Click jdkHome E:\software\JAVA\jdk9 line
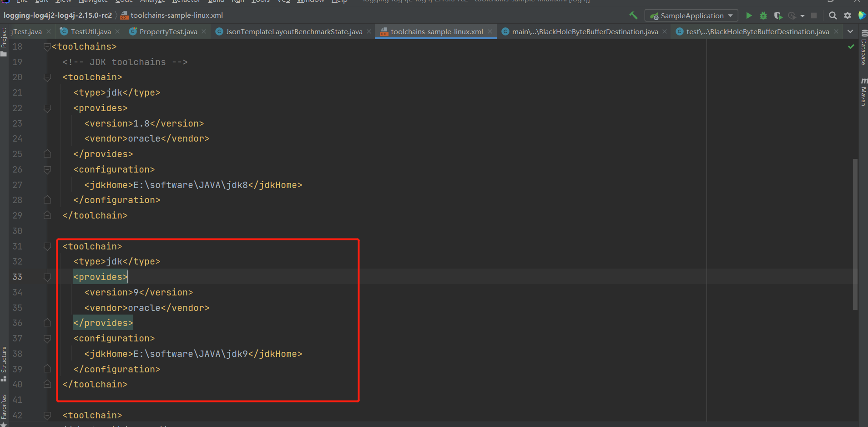The height and width of the screenshot is (427, 868). click(193, 354)
